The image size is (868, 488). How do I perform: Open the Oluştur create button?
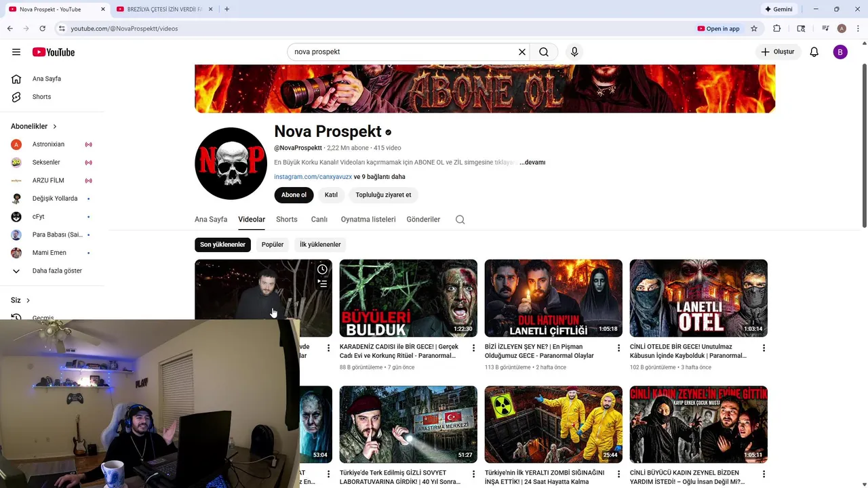pos(778,52)
